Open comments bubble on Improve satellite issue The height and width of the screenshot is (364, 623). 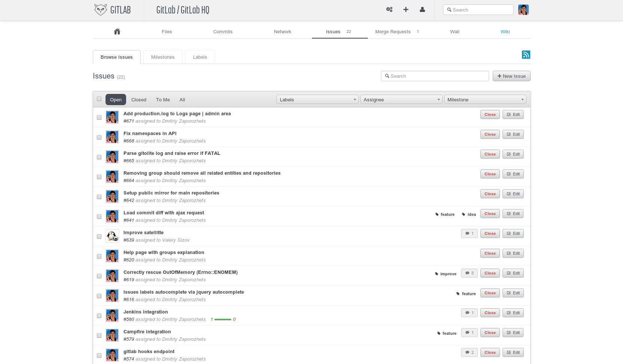pos(469,233)
